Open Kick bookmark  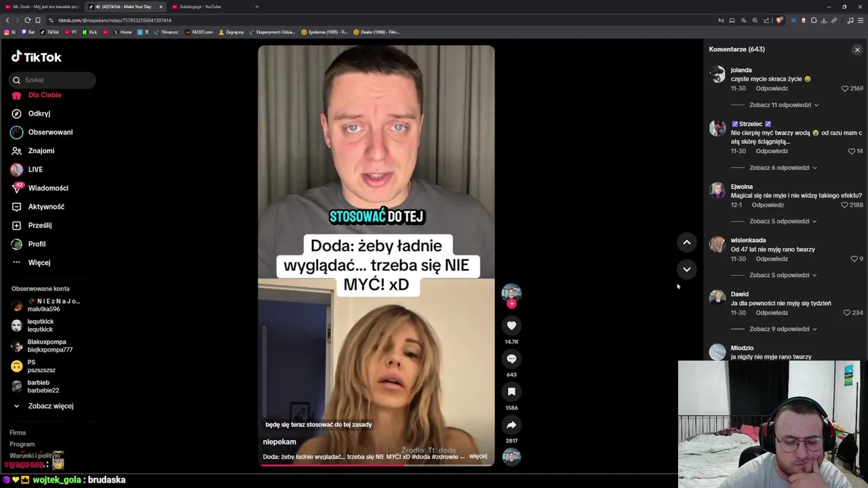90,32
